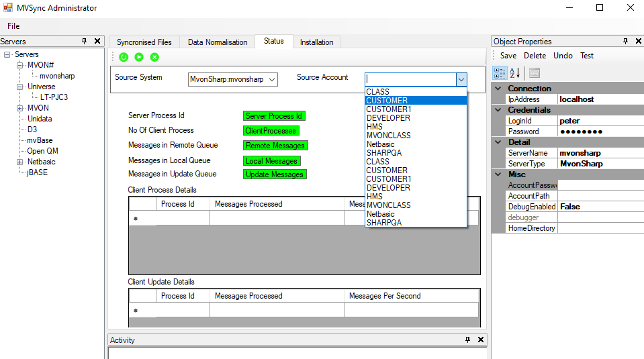Image resolution: width=644 pixels, height=359 pixels.
Task: Click the green Remote Messages label
Action: (x=275, y=146)
